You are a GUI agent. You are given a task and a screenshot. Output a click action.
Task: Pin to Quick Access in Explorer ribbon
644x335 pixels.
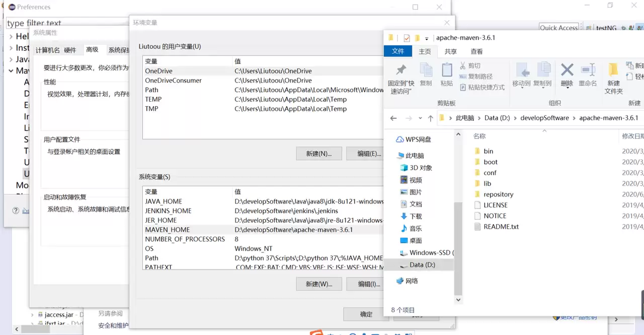[x=401, y=79]
